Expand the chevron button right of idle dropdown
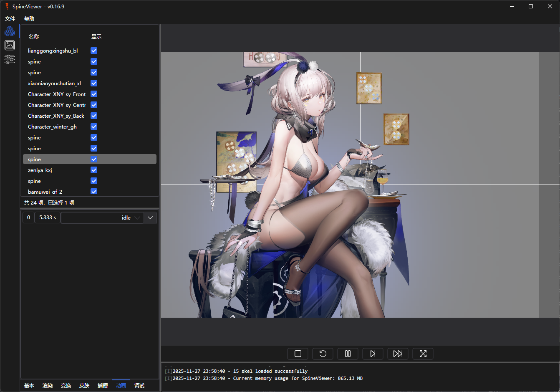This screenshot has width=560, height=392. (x=150, y=217)
